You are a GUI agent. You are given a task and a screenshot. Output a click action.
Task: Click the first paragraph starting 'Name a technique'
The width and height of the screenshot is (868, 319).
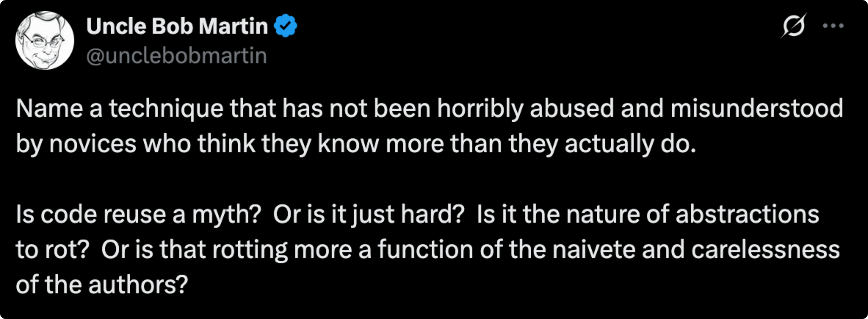click(x=429, y=126)
